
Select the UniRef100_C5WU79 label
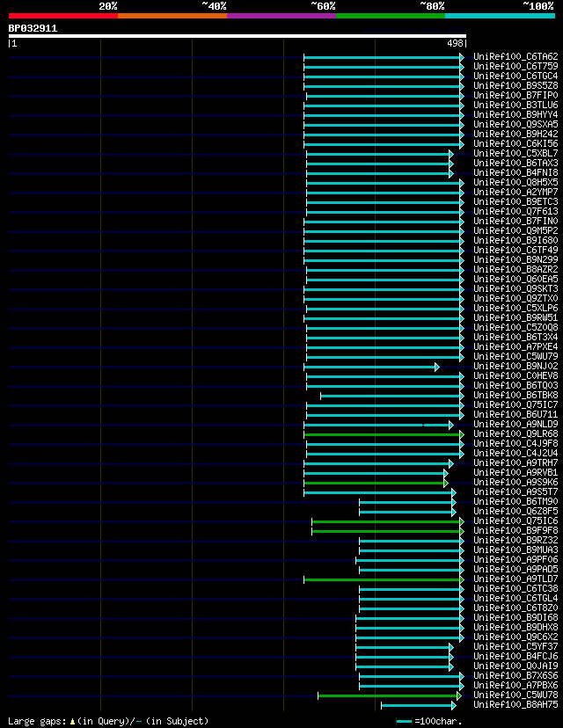pyautogui.click(x=515, y=357)
